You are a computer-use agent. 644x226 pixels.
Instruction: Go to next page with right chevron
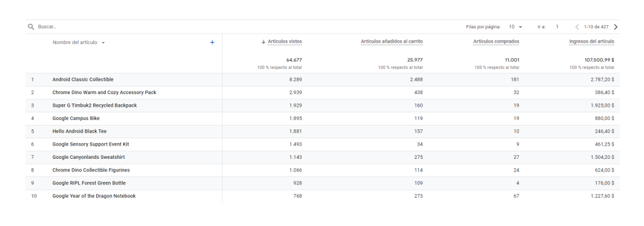click(x=615, y=26)
